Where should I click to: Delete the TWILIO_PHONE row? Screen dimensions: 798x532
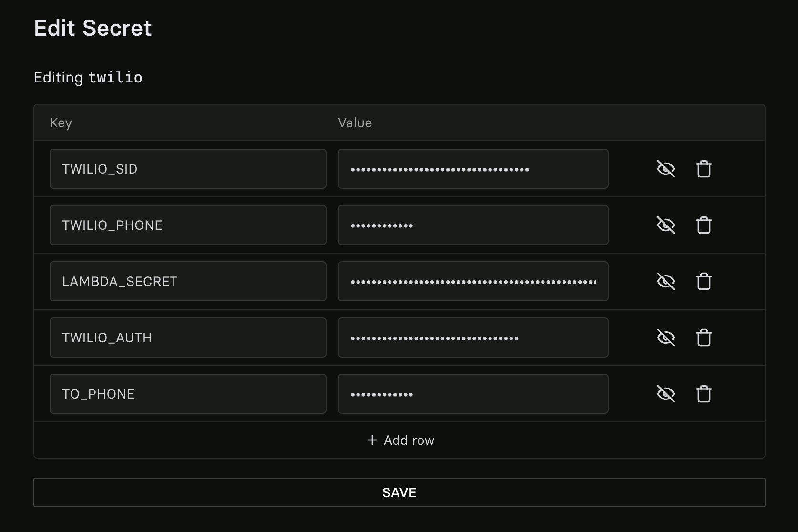click(x=704, y=225)
